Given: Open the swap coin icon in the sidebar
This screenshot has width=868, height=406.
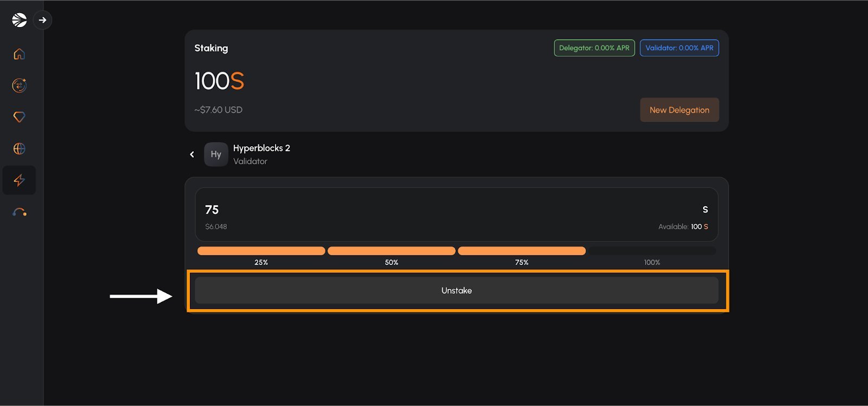Looking at the screenshot, I should point(19,86).
